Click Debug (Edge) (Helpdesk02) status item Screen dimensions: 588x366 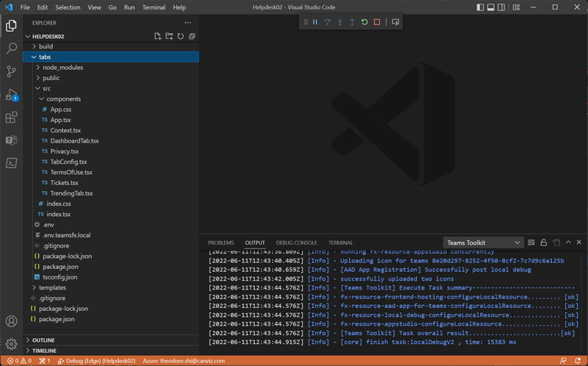pos(96,361)
